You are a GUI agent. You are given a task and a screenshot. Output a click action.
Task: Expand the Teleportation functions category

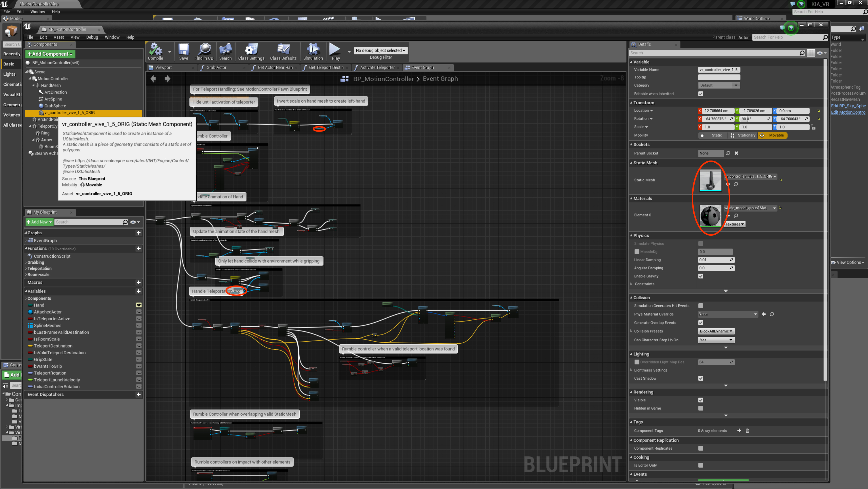click(39, 269)
